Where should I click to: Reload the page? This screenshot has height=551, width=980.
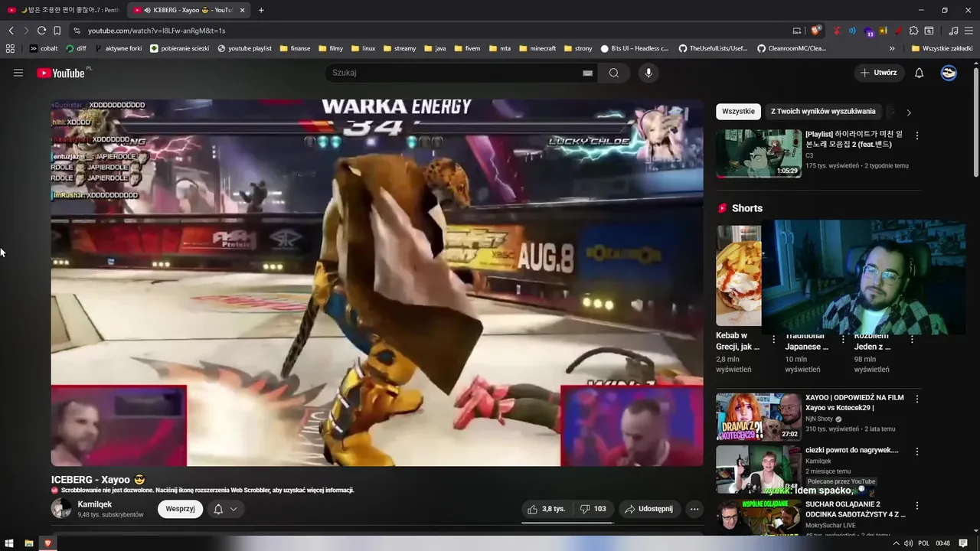tap(41, 31)
